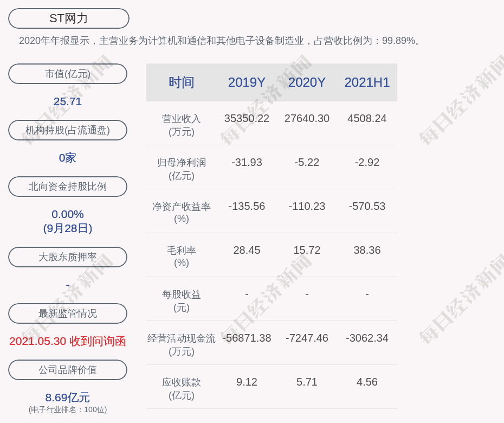Select the 每股收益 row label
The image size is (504, 423).
(182, 301)
